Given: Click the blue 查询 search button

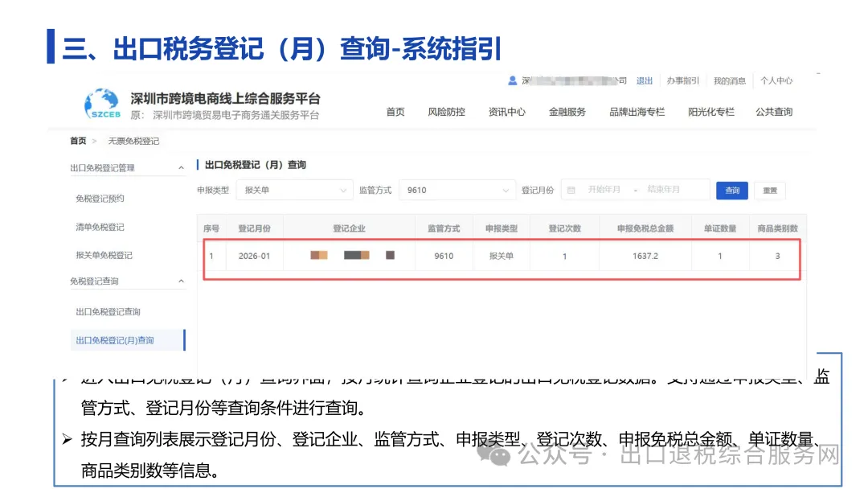Looking at the screenshot, I should 731,191.
